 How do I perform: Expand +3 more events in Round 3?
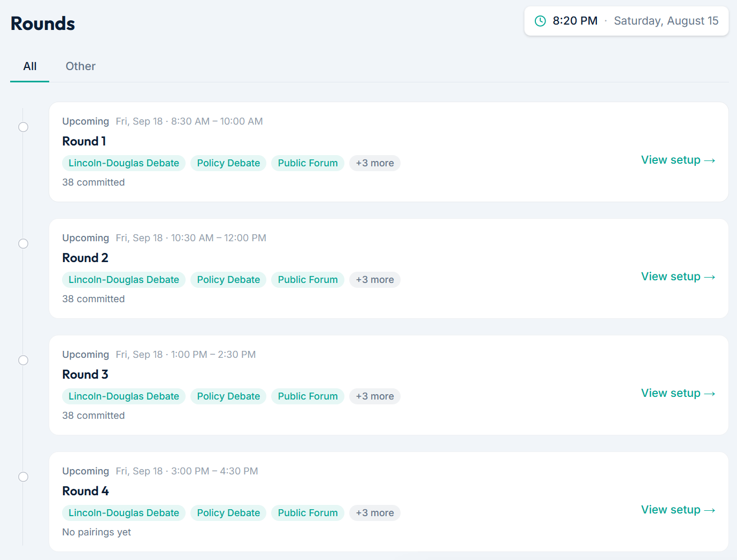tap(375, 396)
